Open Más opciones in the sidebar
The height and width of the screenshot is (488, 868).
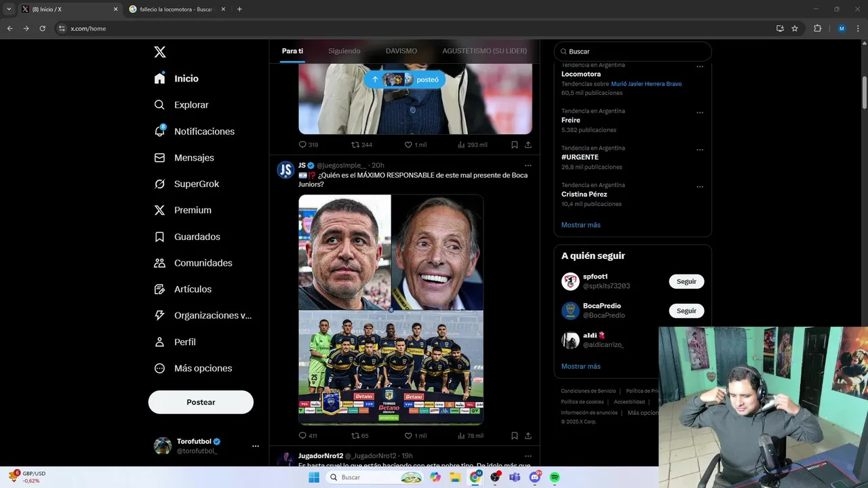click(193, 369)
